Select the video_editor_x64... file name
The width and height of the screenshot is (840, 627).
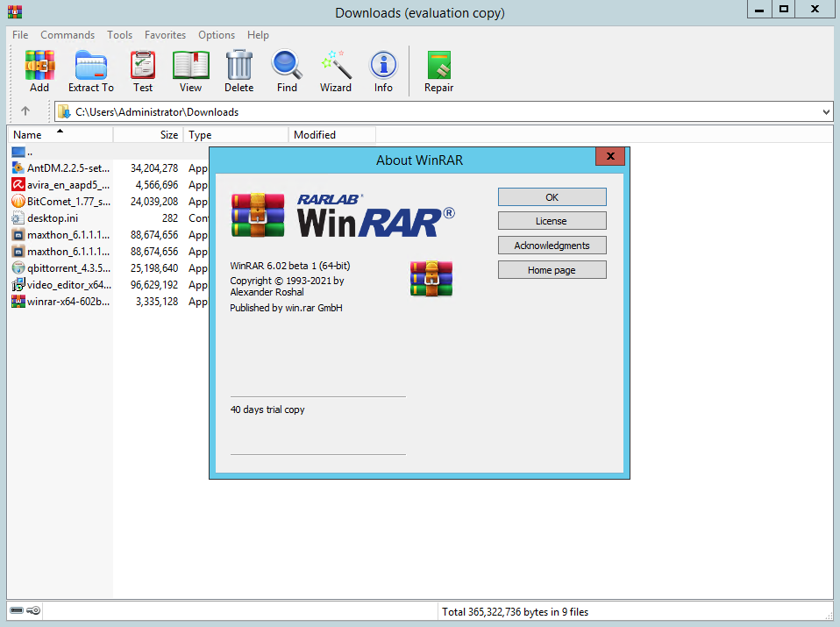69,284
